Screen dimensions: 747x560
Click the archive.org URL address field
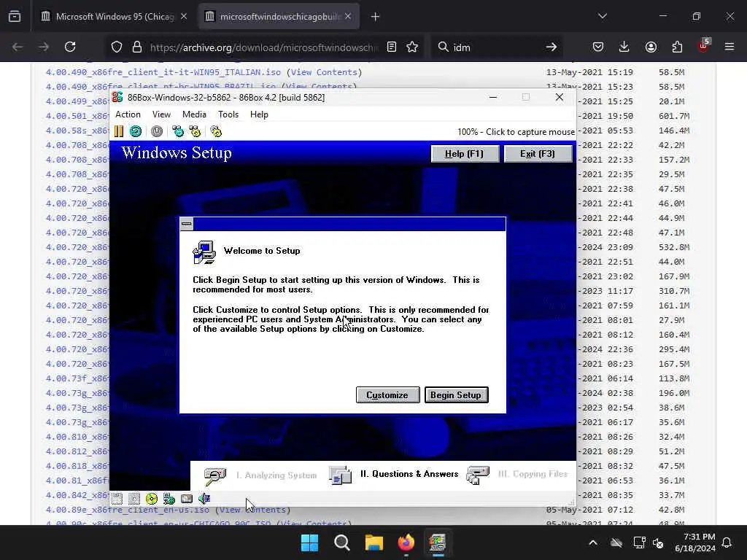coord(263,47)
